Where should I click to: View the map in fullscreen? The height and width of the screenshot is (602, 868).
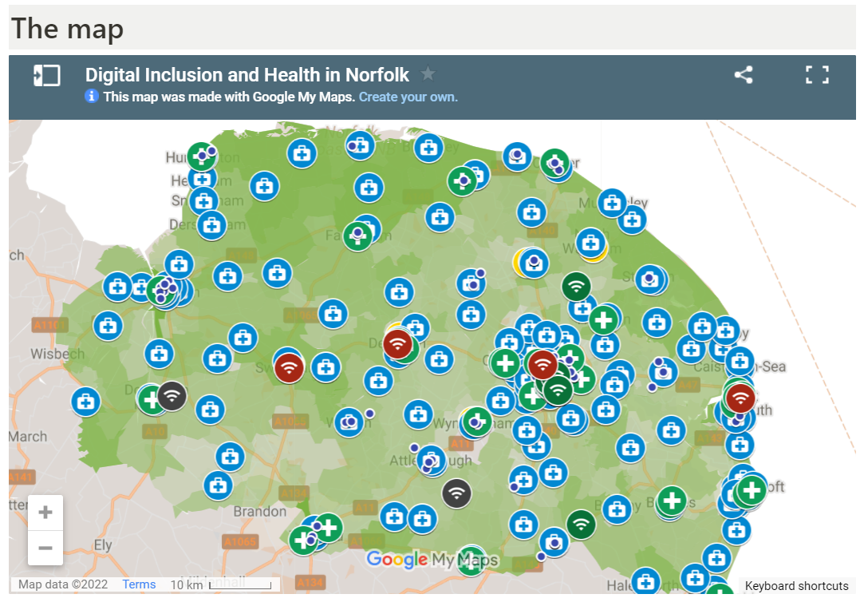point(817,75)
